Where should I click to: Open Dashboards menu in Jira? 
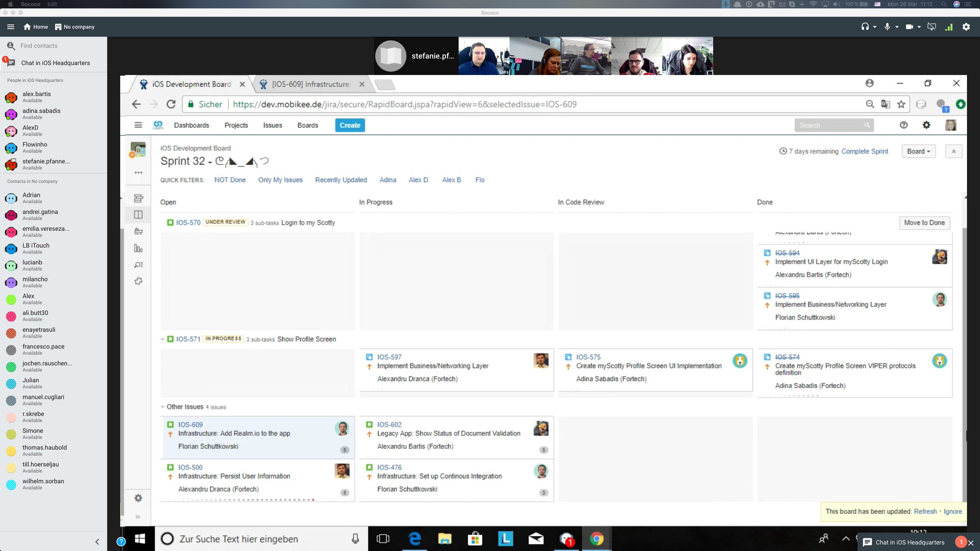pos(191,125)
